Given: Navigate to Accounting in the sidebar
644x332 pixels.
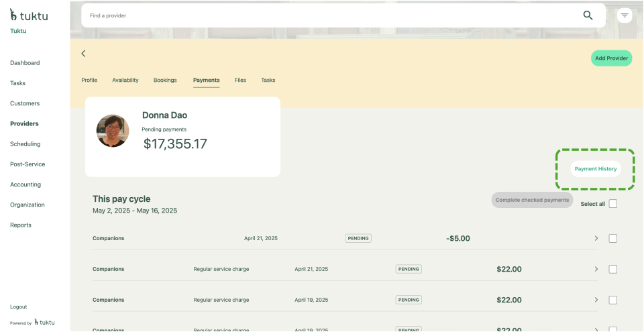Looking at the screenshot, I should 25,184.
